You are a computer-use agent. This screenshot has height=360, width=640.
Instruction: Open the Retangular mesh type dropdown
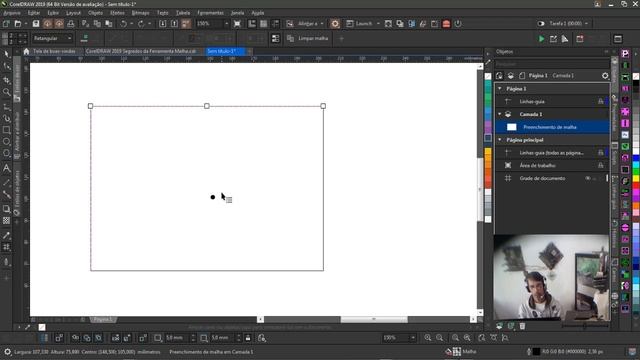click(x=69, y=38)
